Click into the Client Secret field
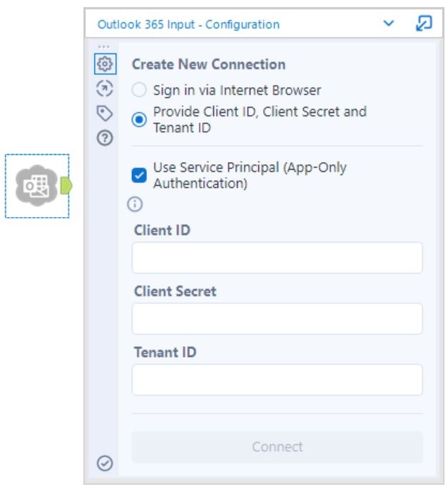 [277, 318]
